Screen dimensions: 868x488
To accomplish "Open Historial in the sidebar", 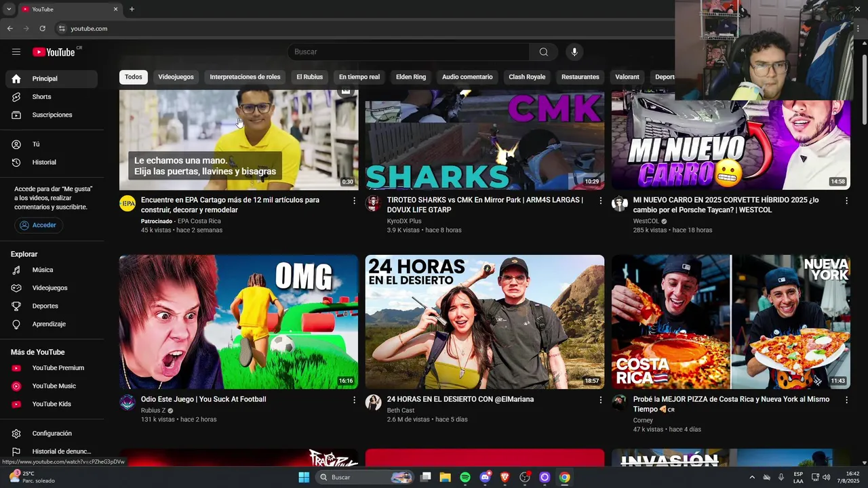I will pos(52,163).
